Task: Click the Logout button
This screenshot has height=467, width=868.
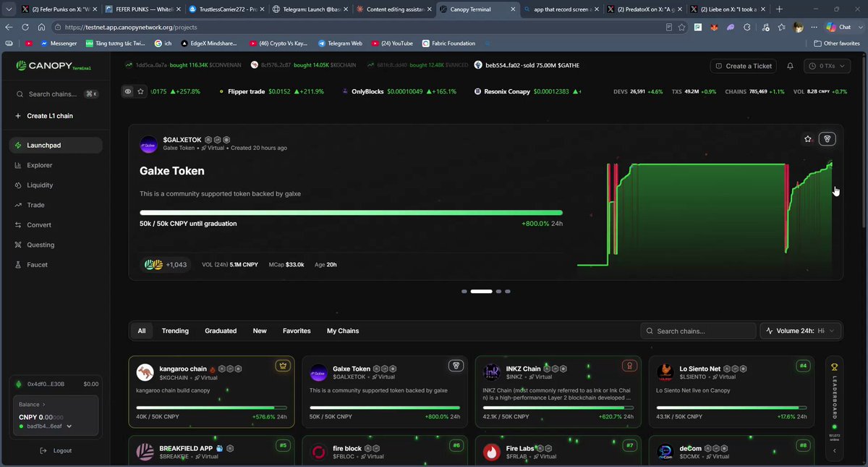Action: tap(56, 450)
